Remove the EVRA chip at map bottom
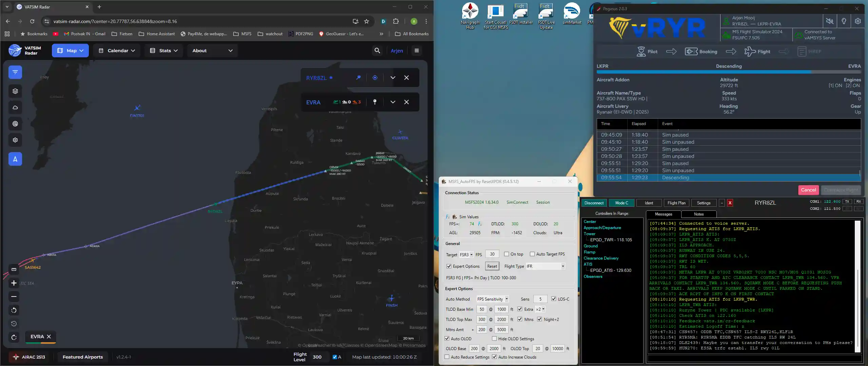868x366 pixels. coord(49,337)
